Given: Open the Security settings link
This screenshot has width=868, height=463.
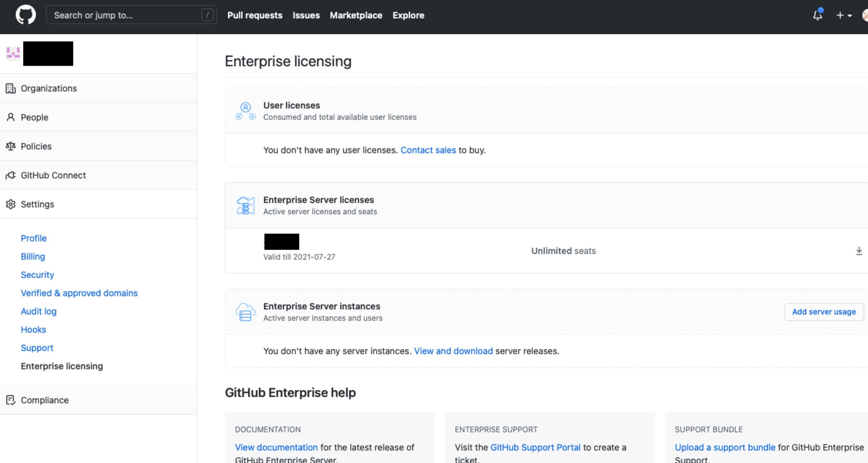Looking at the screenshot, I should click(x=38, y=275).
